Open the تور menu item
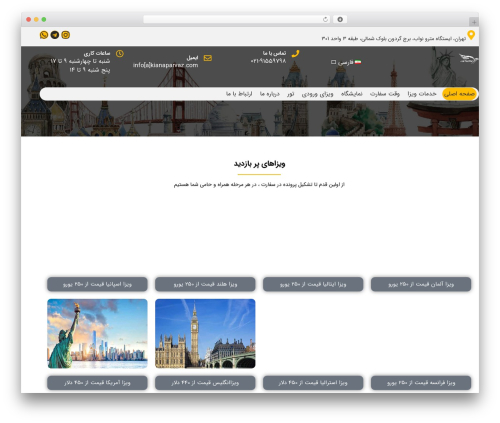Viewport: 500px width, 423px height. 291,94
